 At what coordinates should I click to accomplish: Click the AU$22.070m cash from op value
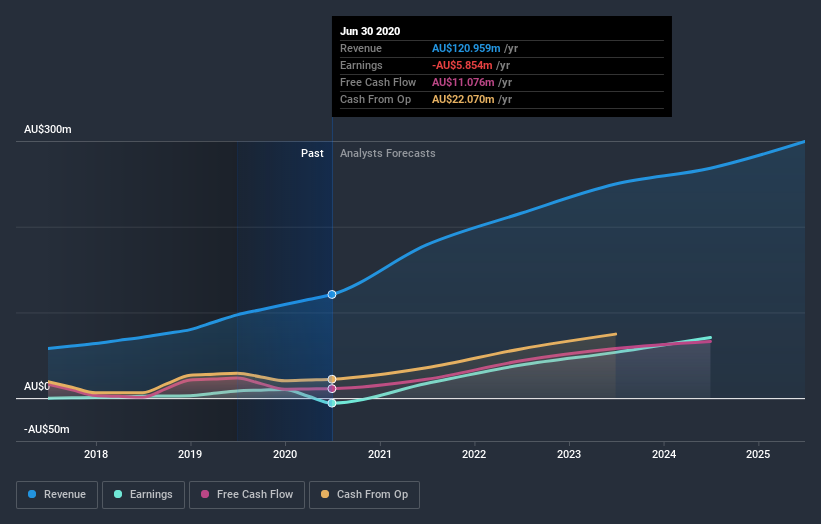pyautogui.click(x=463, y=99)
